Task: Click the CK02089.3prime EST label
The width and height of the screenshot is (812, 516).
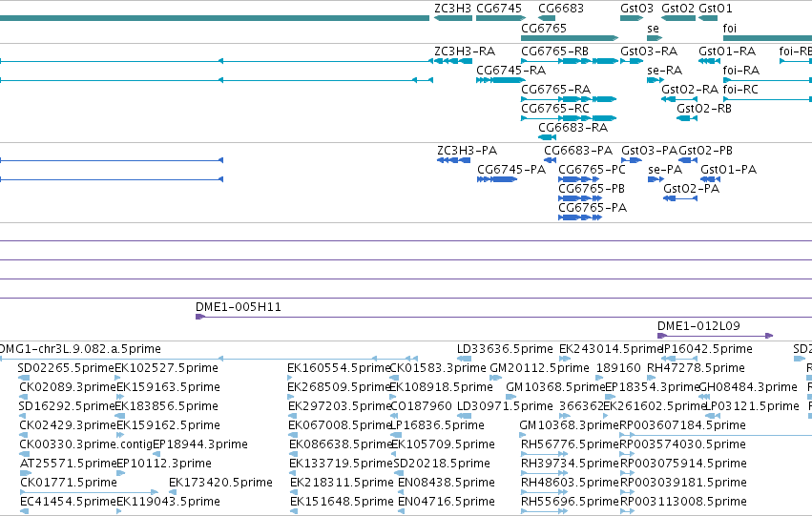Action: 68,387
